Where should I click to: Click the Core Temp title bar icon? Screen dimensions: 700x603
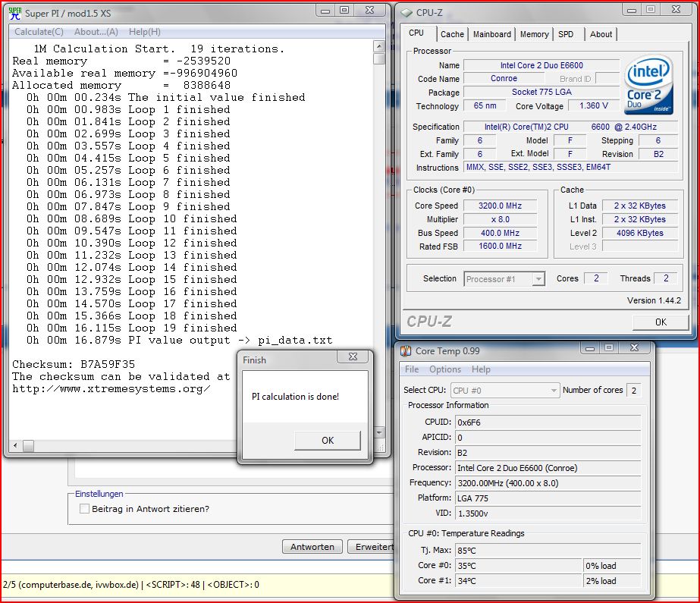pyautogui.click(x=406, y=351)
